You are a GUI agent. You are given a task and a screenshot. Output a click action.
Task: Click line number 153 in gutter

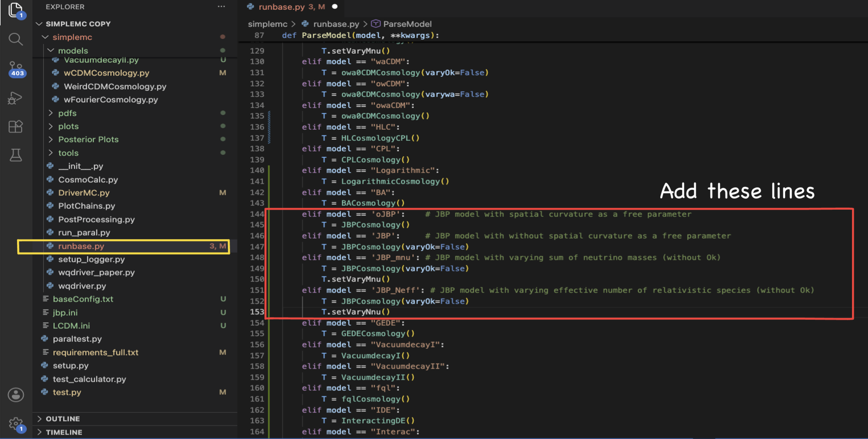(x=257, y=312)
